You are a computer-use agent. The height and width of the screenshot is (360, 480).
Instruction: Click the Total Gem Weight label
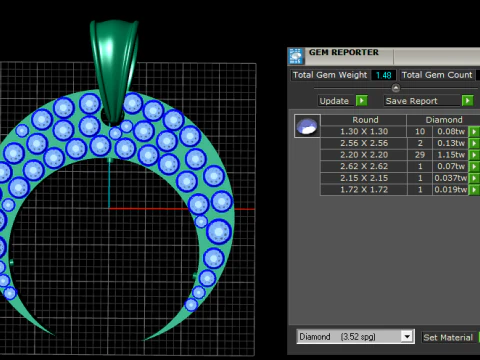pyautogui.click(x=330, y=75)
